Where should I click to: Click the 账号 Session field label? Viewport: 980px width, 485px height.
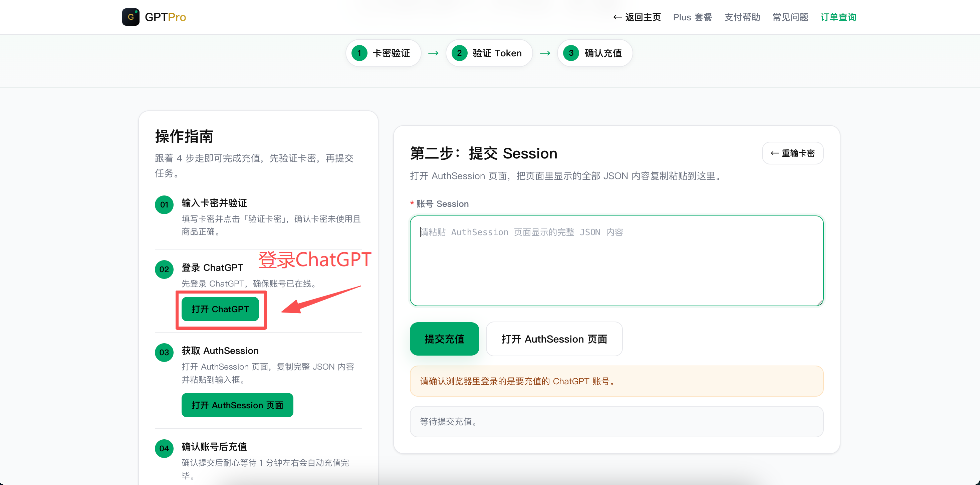tap(443, 204)
